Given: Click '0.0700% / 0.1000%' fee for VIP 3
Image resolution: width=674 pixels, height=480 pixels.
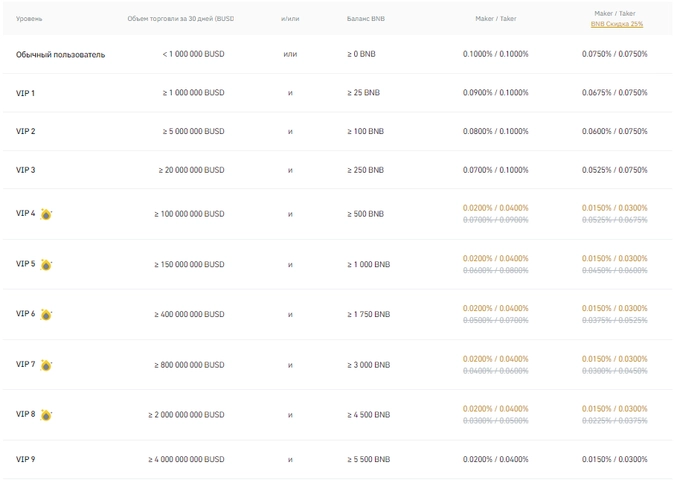Looking at the screenshot, I should (x=496, y=170).
